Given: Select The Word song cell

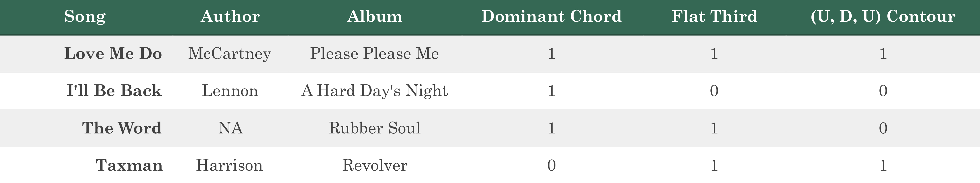Looking at the screenshot, I should coord(122,128).
